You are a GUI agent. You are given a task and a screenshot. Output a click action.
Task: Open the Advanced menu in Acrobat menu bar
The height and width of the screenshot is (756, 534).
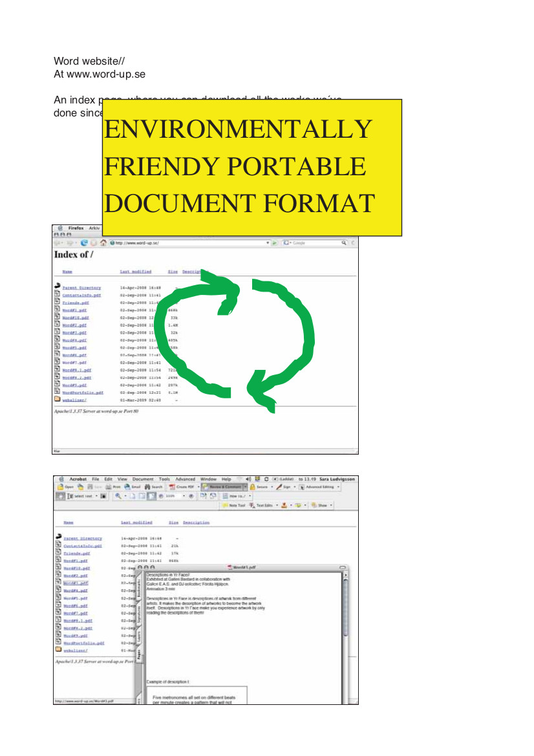tap(185, 479)
